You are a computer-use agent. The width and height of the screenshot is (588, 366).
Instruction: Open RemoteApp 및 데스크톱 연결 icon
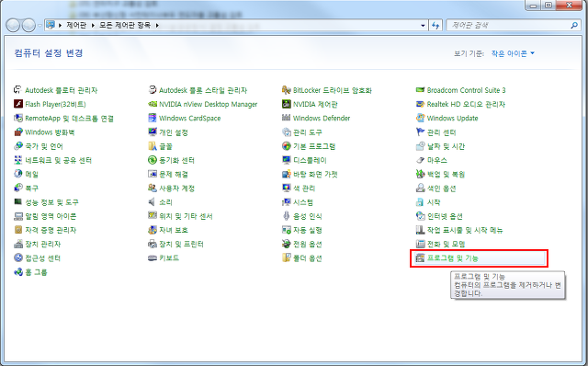18,119
